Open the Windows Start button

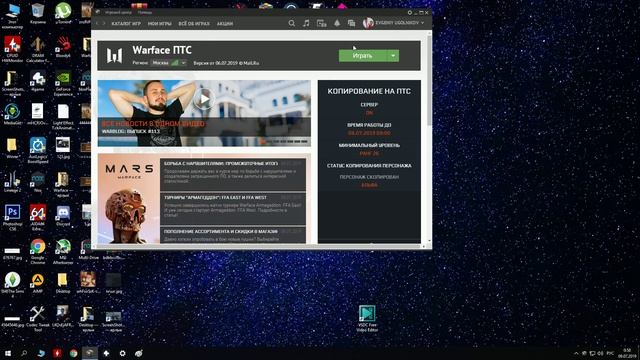coord(7,353)
